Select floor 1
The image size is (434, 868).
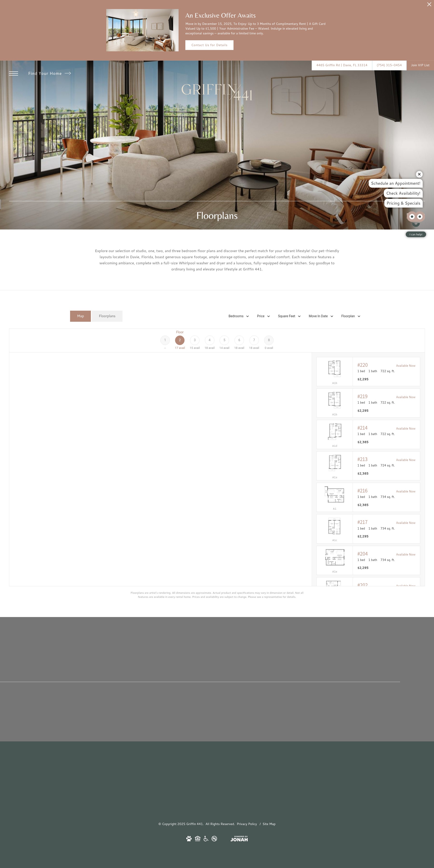pyautogui.click(x=165, y=340)
